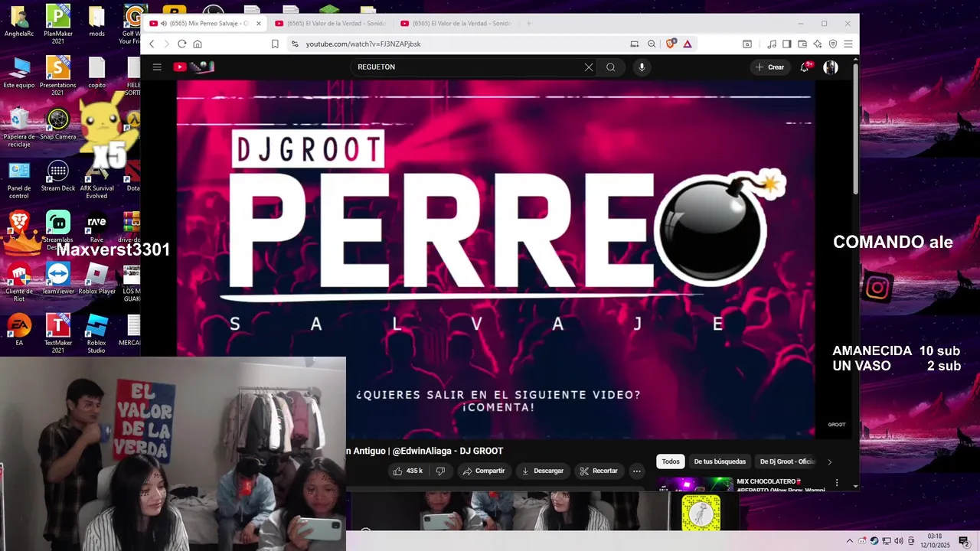
Task: Search with voice microphone
Action: point(642,67)
